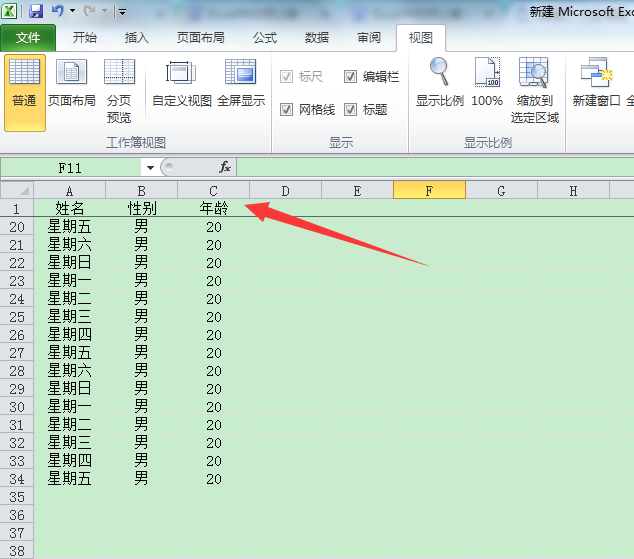The width and height of the screenshot is (634, 559).
Task: Click the Excel application icon in title bar
Action: [9, 11]
